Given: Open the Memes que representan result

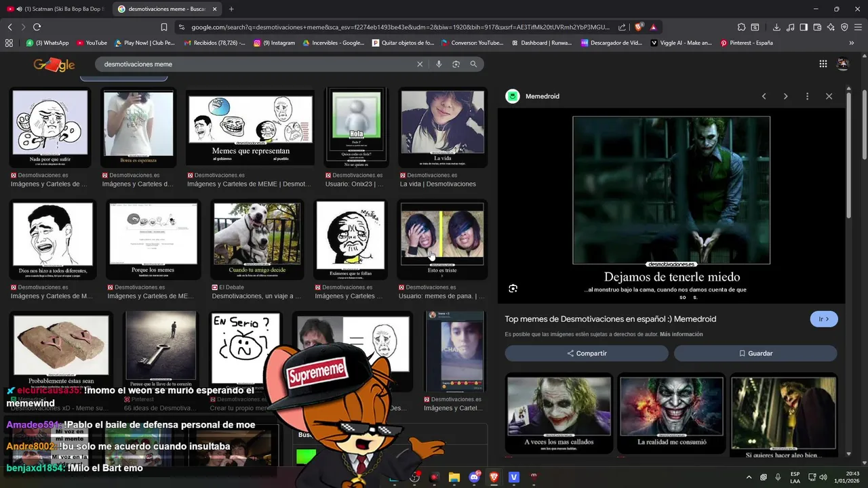Looking at the screenshot, I should [250, 127].
